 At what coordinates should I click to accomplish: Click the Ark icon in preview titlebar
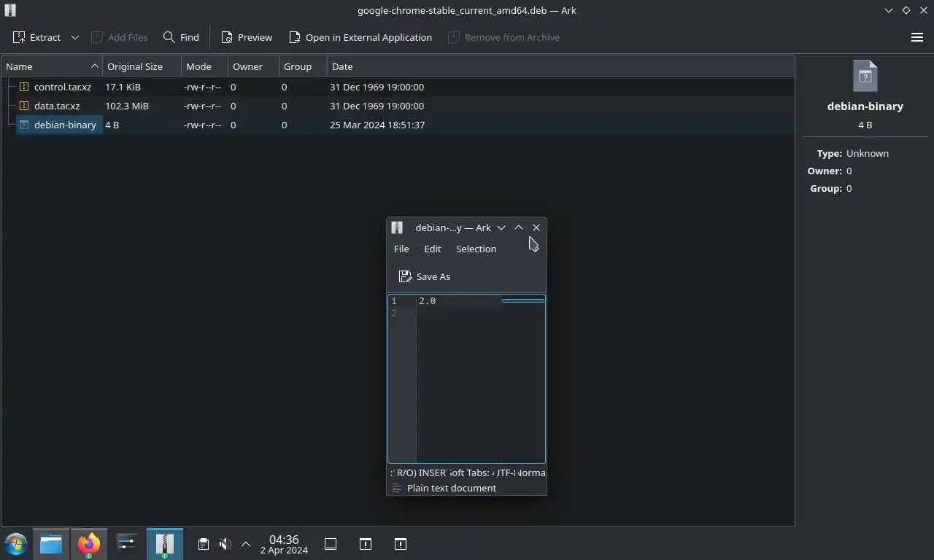tap(397, 227)
